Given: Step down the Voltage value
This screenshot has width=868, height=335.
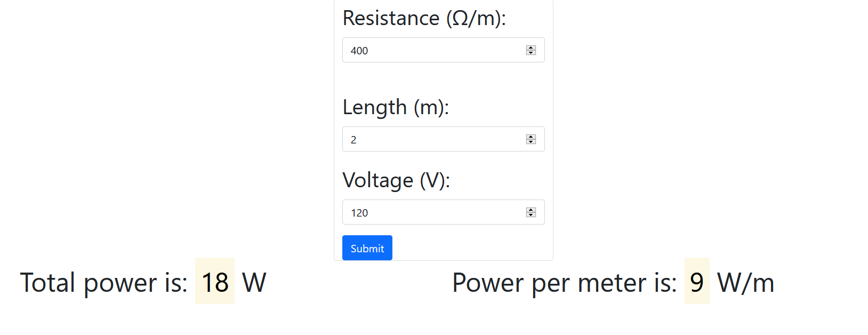Looking at the screenshot, I should click(x=531, y=215).
